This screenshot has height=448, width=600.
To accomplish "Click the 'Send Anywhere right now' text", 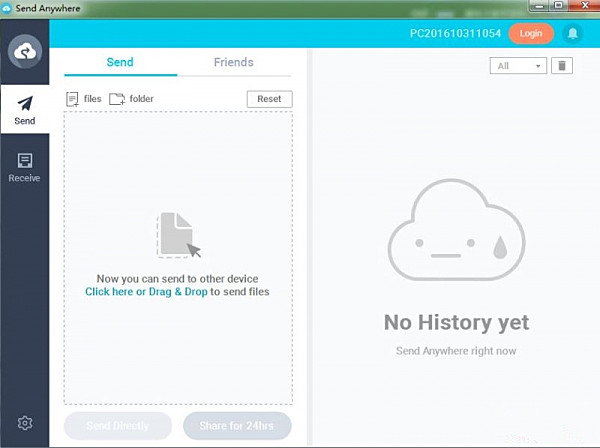I will (456, 351).
